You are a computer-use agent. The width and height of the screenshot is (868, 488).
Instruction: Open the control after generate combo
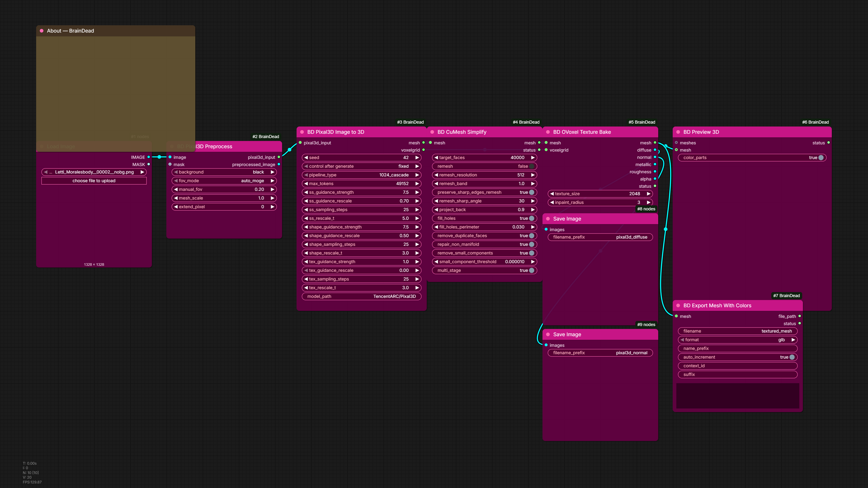[x=362, y=166]
